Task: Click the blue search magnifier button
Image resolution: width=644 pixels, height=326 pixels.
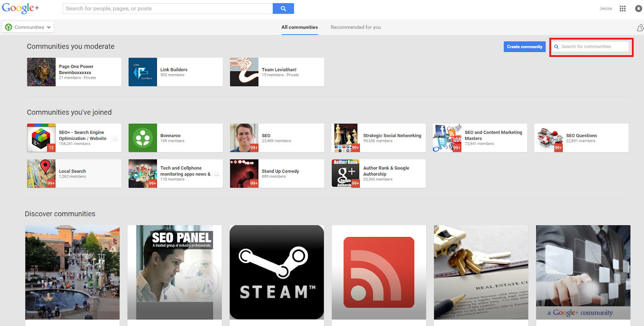Action: tap(283, 8)
